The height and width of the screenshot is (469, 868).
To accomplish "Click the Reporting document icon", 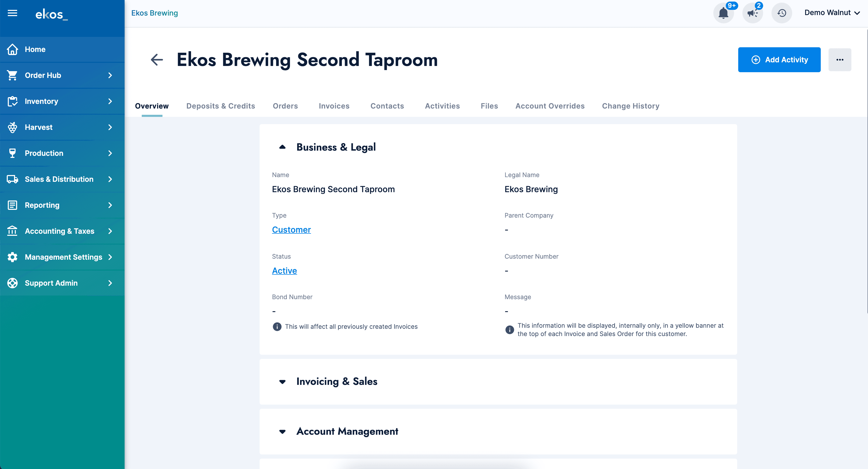I will 12,205.
